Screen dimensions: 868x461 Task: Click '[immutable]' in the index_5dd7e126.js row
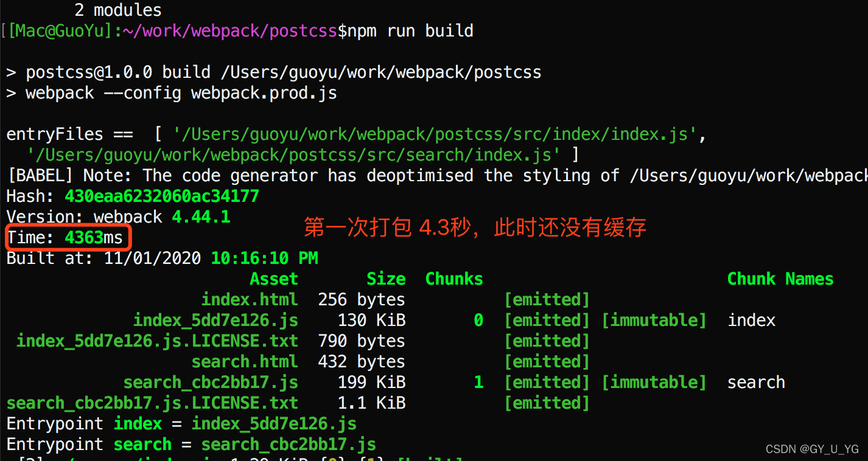[x=654, y=321]
